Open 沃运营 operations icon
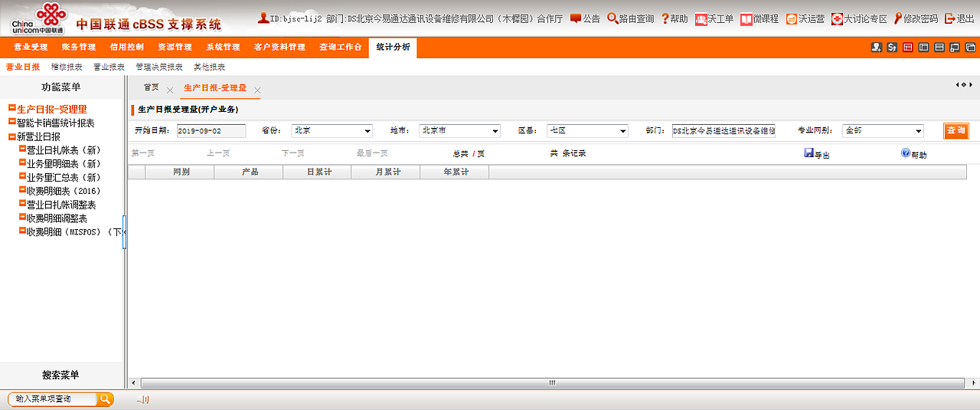 [805, 18]
